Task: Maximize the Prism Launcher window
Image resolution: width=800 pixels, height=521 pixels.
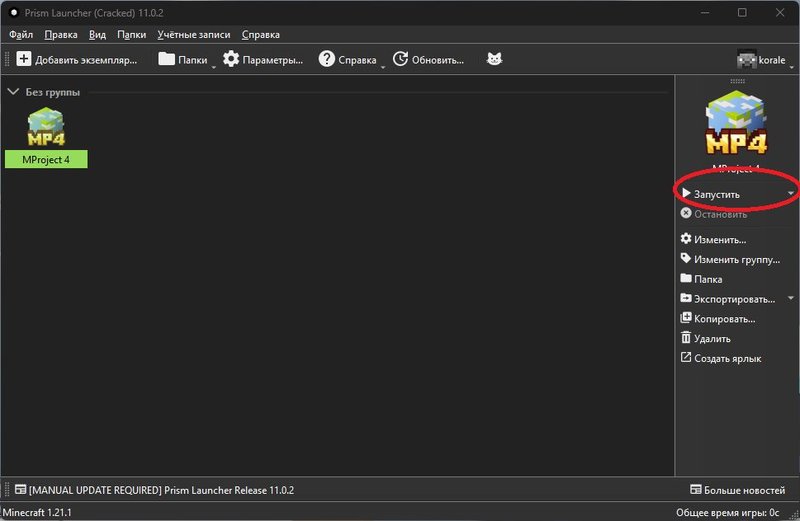Action: coord(742,12)
